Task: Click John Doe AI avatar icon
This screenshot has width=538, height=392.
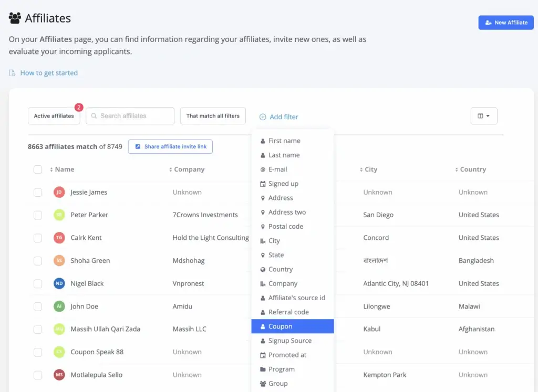Action: coord(59,306)
